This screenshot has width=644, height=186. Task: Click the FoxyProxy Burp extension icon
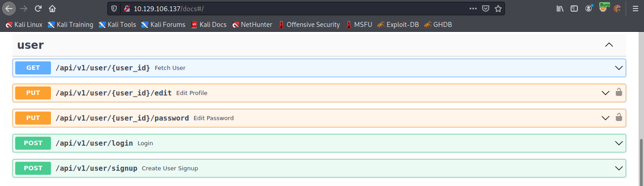603,8
